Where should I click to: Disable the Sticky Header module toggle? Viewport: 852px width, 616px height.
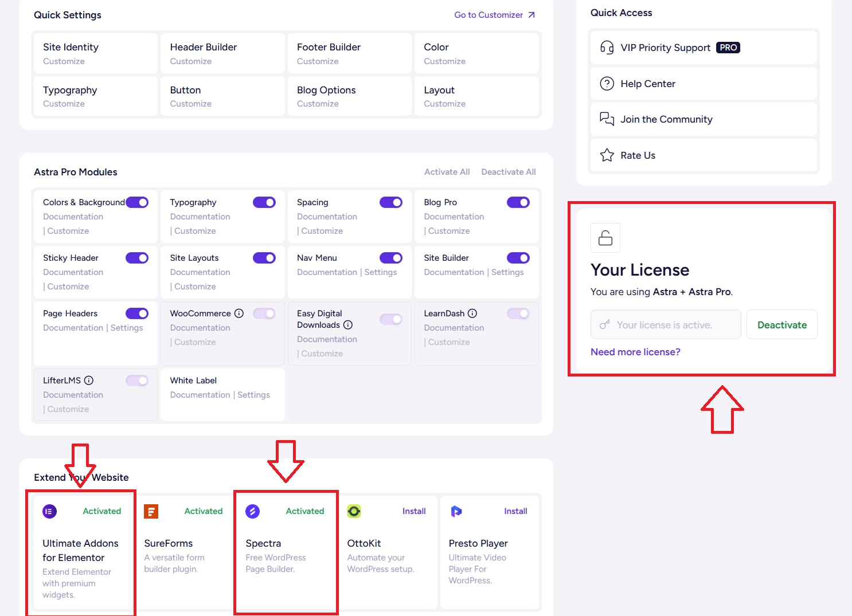point(137,258)
